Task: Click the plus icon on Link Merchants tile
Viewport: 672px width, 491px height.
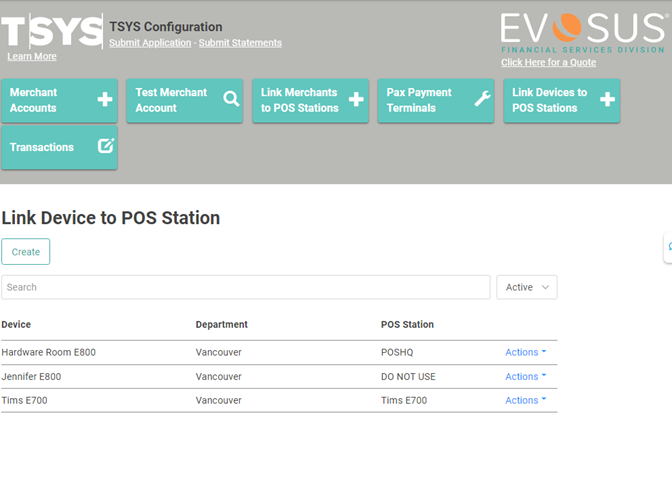Action: [x=356, y=99]
